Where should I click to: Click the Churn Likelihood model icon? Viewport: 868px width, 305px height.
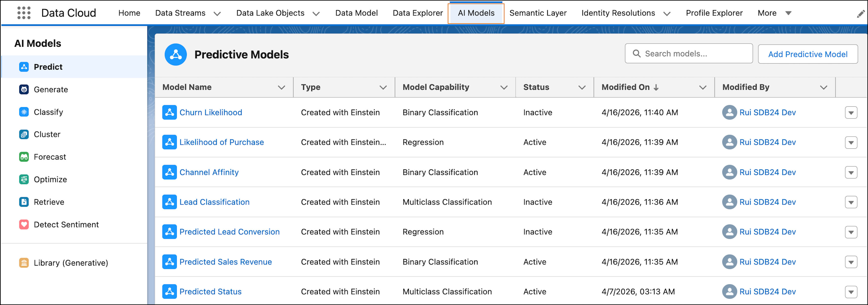[x=170, y=112]
